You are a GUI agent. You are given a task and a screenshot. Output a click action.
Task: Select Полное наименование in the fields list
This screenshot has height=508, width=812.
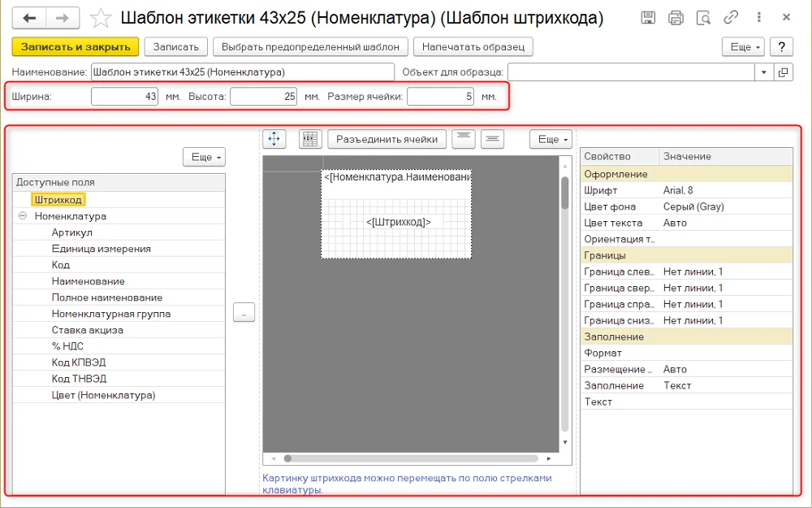click(x=107, y=297)
